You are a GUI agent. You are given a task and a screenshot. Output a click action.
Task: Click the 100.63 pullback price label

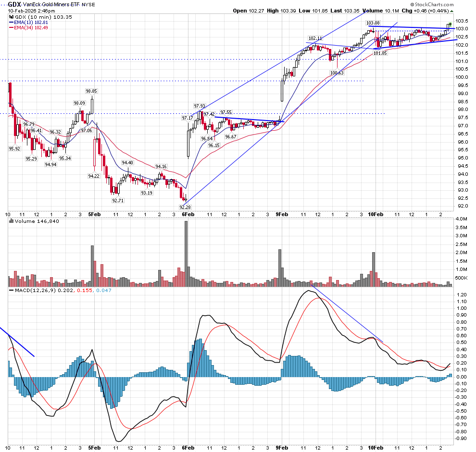(337, 73)
